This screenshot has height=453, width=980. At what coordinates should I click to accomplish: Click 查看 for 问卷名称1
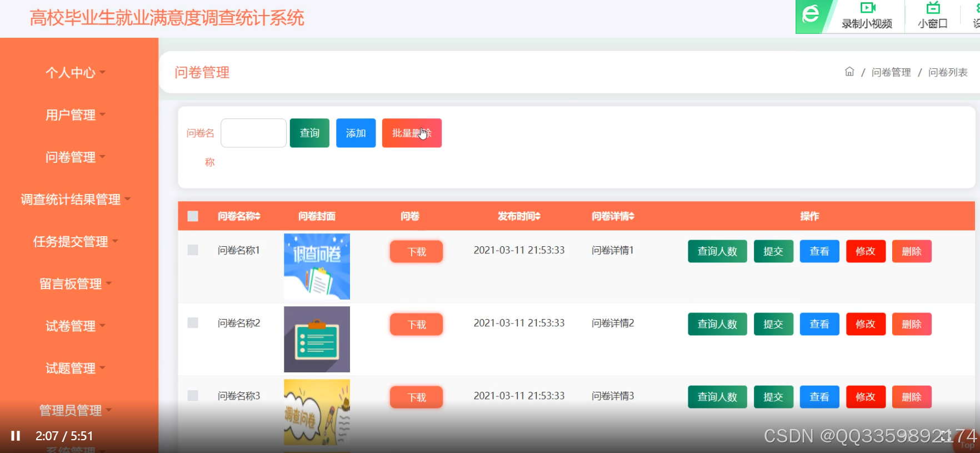click(x=819, y=251)
